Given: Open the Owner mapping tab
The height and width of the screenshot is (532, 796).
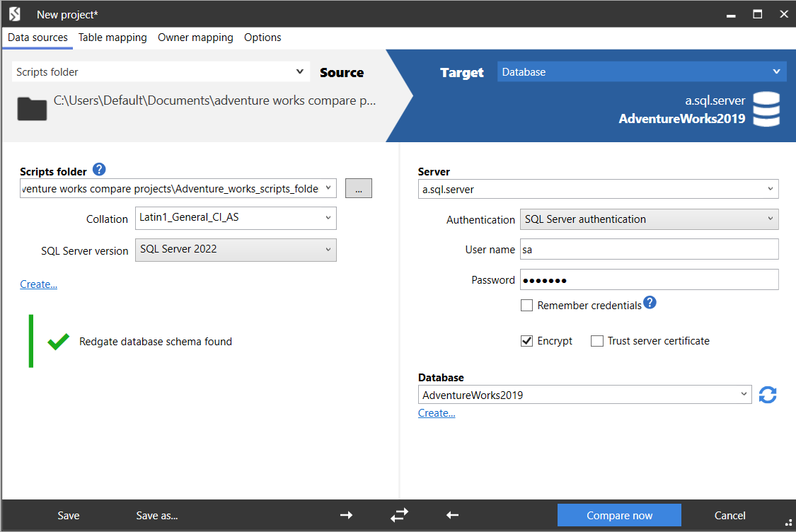Looking at the screenshot, I should point(195,37).
